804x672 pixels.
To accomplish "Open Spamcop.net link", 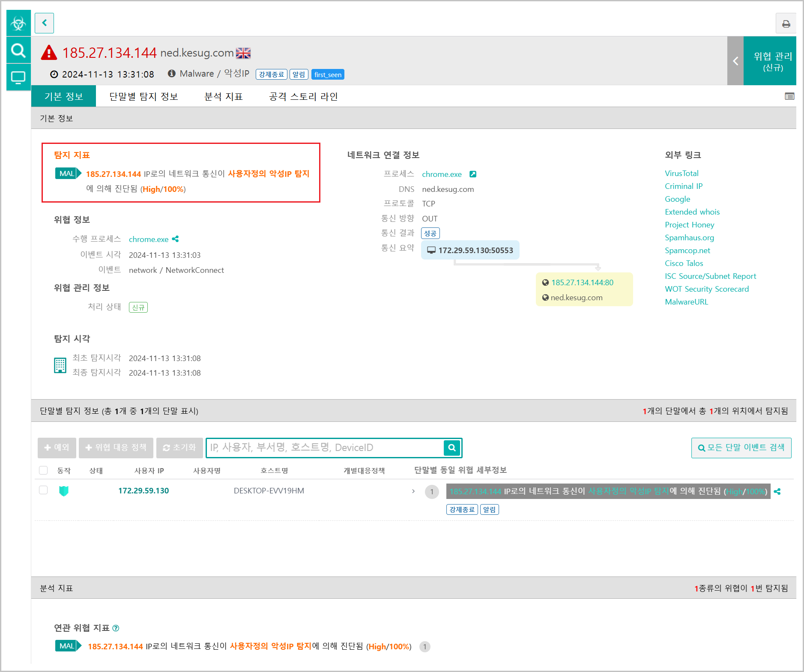I will click(687, 251).
